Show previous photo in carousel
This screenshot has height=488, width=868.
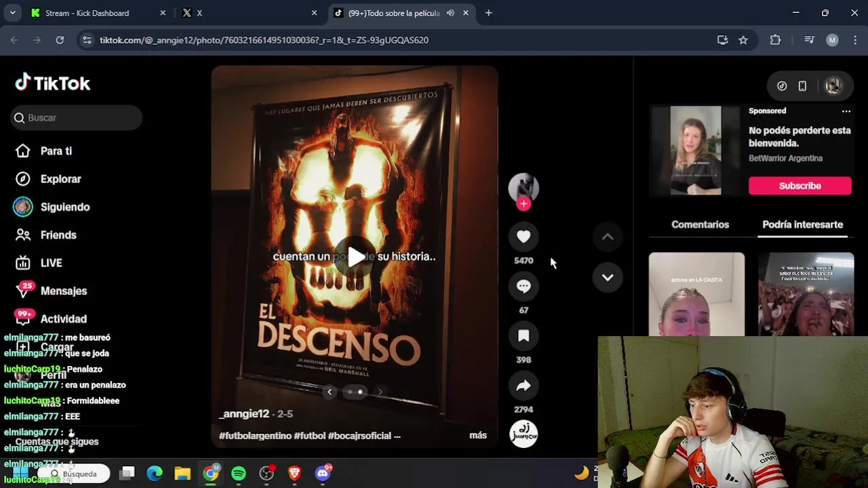coord(330,392)
